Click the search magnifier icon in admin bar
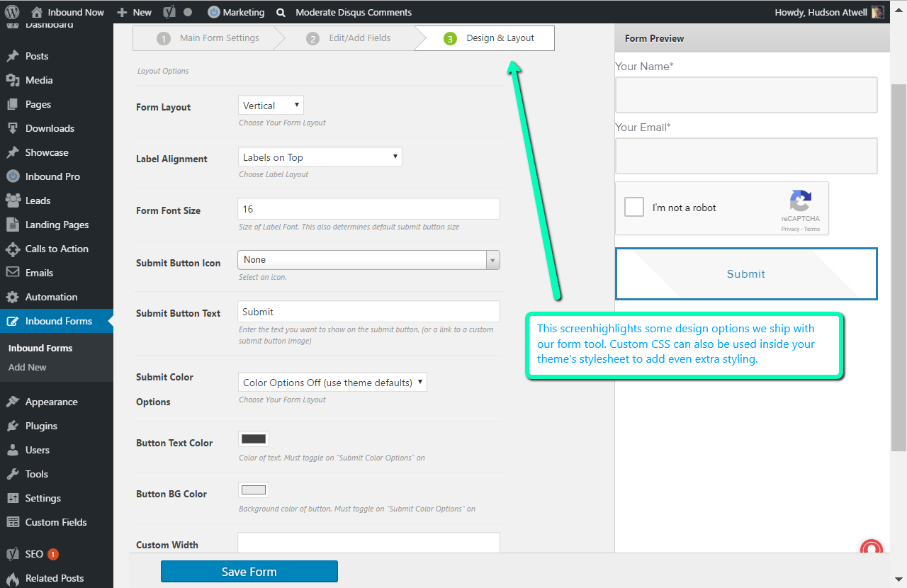Image resolution: width=907 pixels, height=588 pixels. click(281, 12)
